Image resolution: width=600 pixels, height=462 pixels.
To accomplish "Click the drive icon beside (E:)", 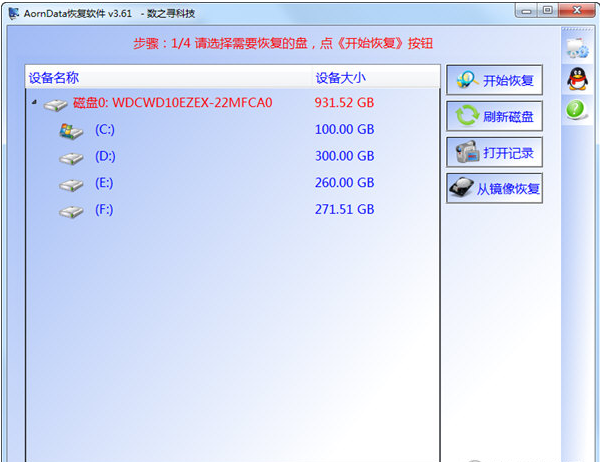I will click(x=71, y=185).
